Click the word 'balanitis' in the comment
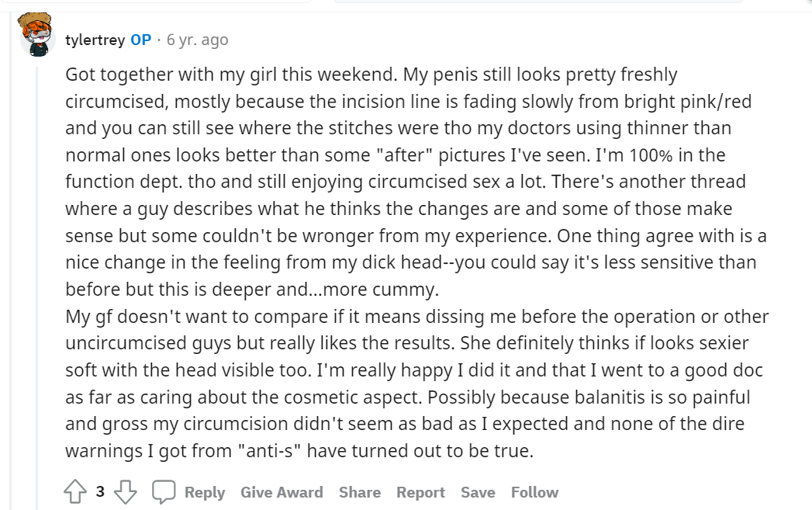The image size is (812, 510). 611,397
